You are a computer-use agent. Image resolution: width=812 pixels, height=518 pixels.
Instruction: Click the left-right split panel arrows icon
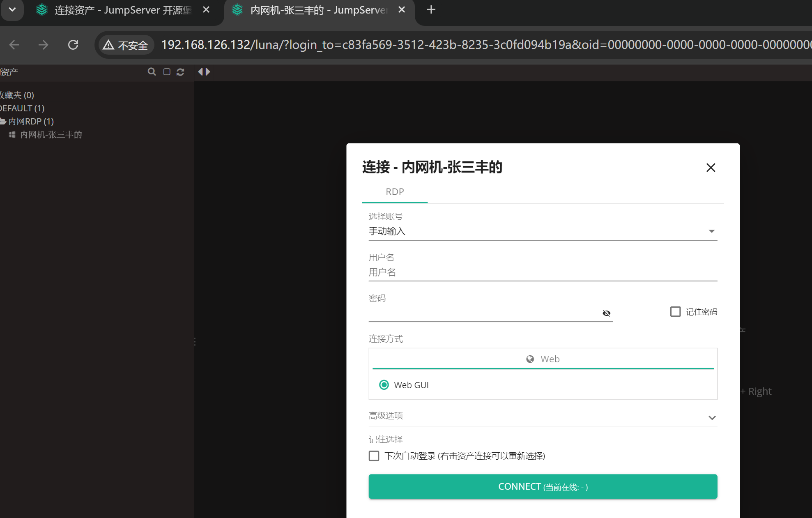click(x=204, y=72)
